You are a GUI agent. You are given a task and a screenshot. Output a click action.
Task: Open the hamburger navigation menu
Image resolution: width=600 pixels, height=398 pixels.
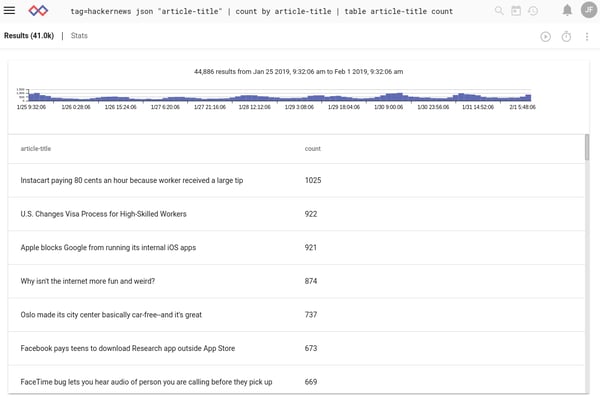9,10
